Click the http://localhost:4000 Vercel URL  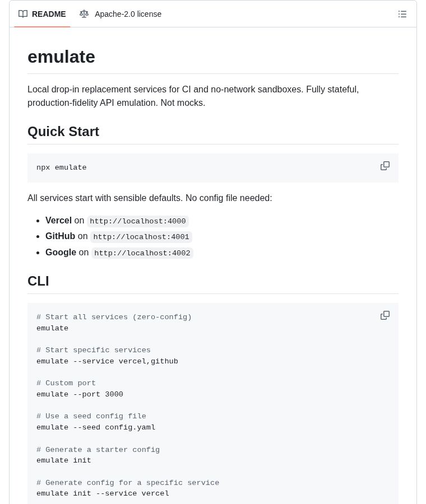pos(138,221)
